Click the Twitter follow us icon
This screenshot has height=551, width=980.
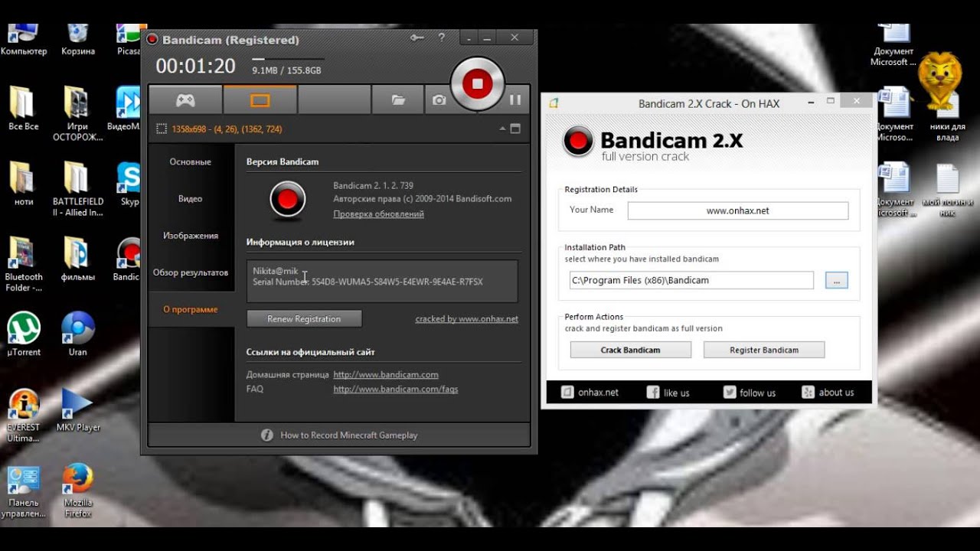730,393
